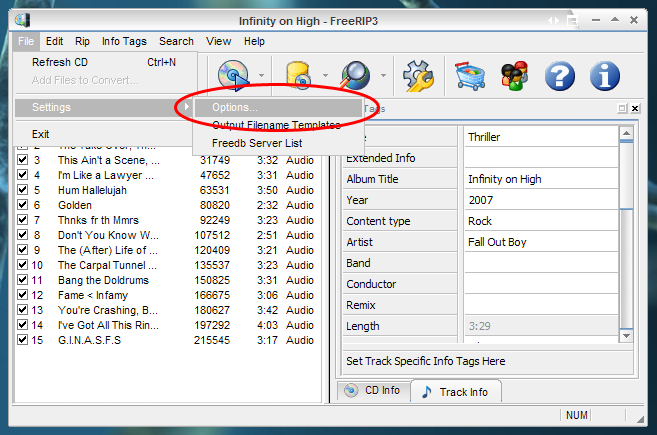Click the empty Conductor value field
This screenshot has width=657, height=435.
click(x=541, y=284)
